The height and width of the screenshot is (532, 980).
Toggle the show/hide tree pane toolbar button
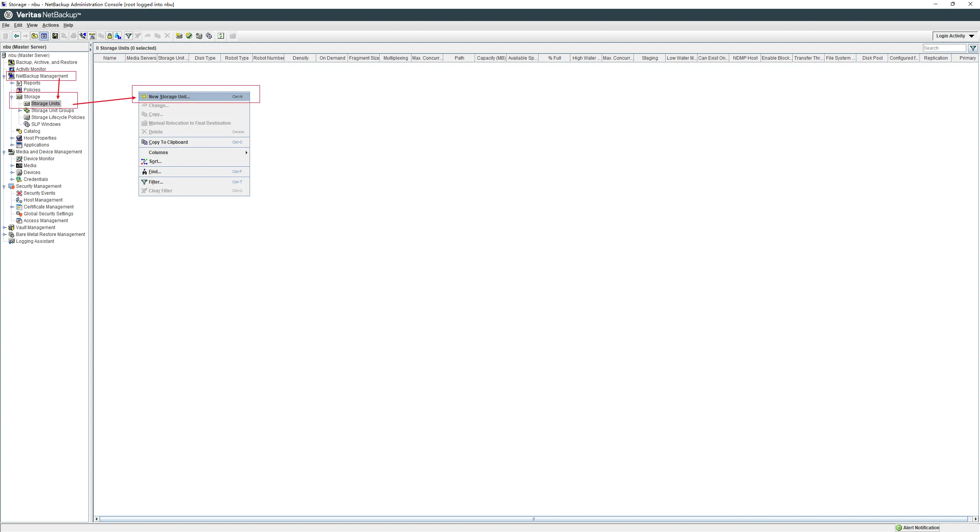[44, 36]
